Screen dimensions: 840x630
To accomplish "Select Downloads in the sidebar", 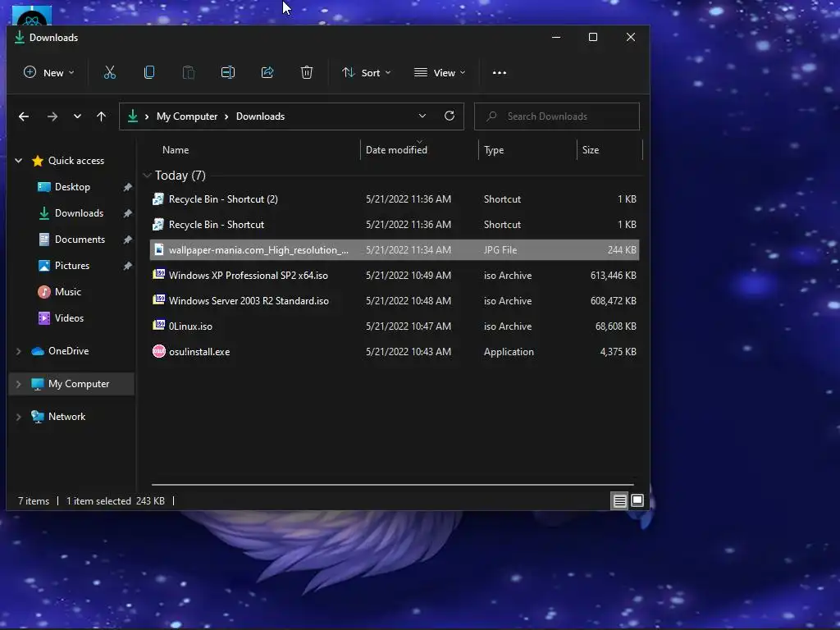I will point(79,213).
